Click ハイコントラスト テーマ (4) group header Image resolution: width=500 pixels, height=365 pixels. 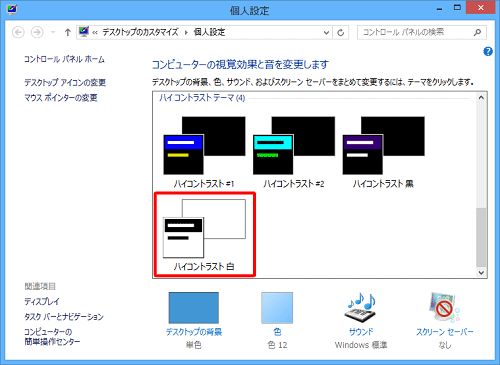pos(202,98)
